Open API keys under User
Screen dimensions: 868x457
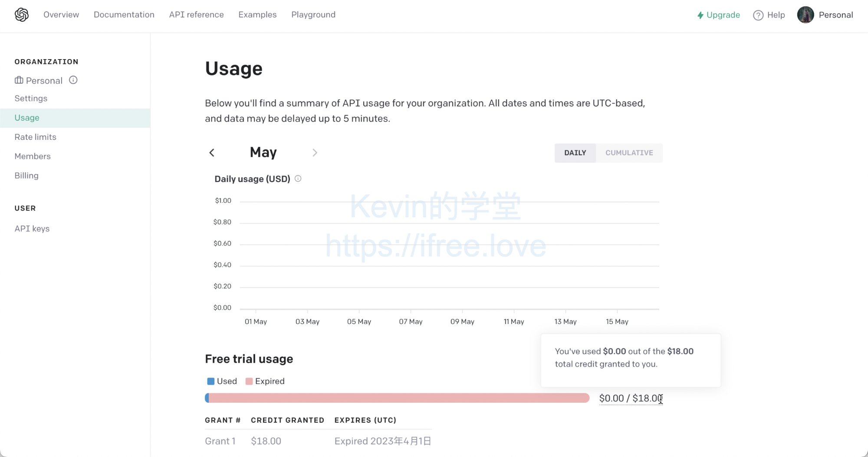[x=32, y=228]
